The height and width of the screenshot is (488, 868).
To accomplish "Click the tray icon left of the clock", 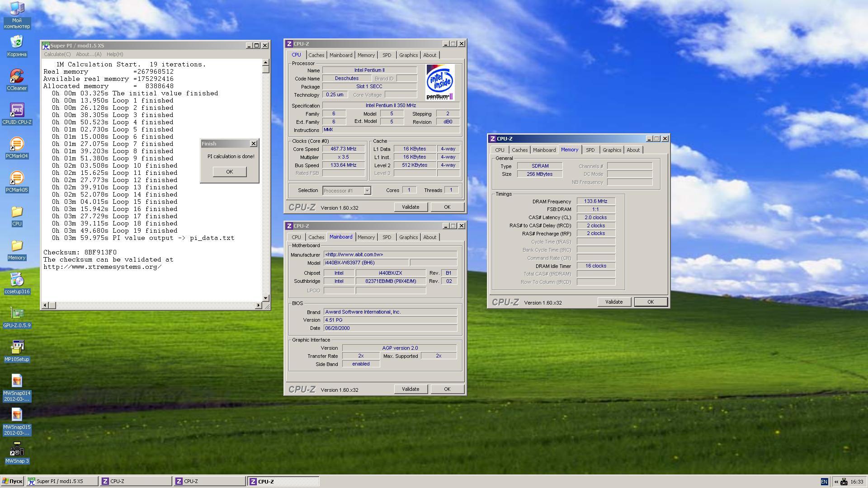I will pyautogui.click(x=844, y=482).
